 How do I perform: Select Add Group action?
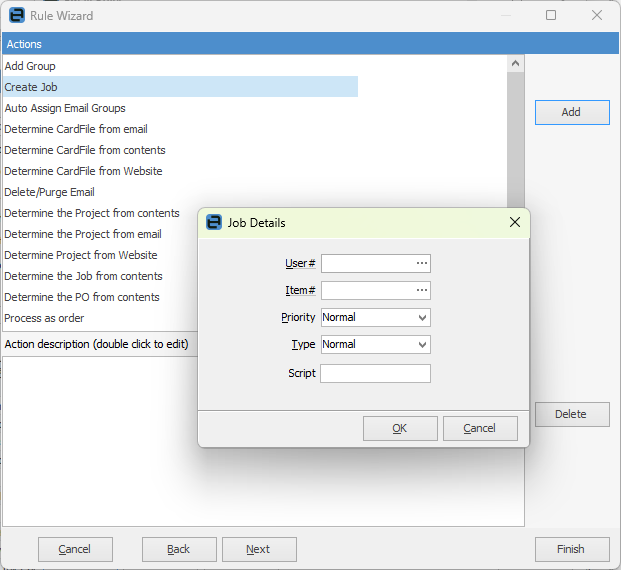[30, 66]
